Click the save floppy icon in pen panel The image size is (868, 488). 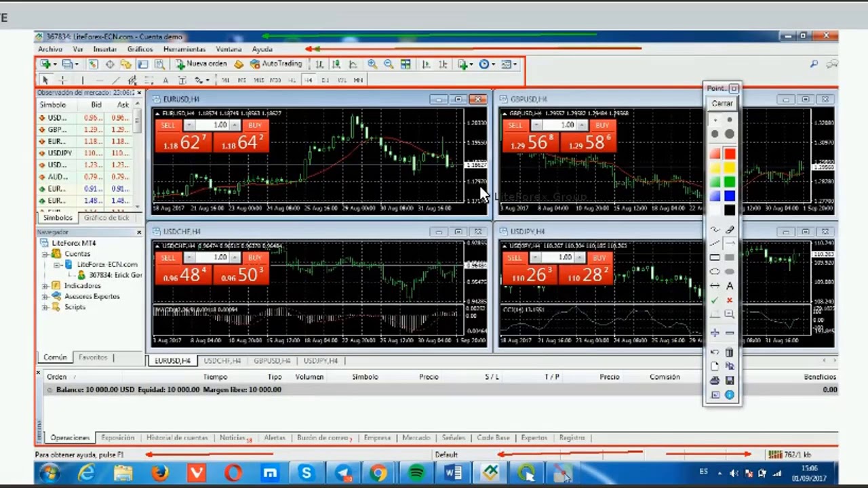(730, 380)
